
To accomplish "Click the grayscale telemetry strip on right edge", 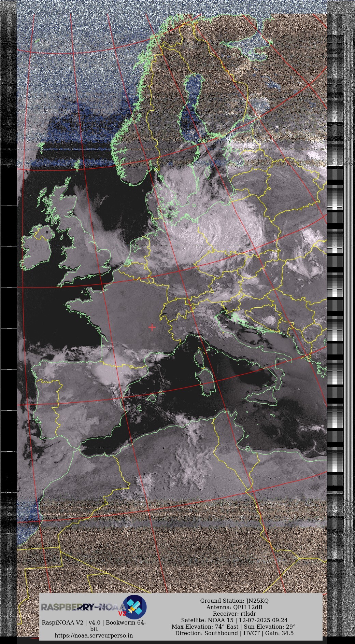I will 335,307.
